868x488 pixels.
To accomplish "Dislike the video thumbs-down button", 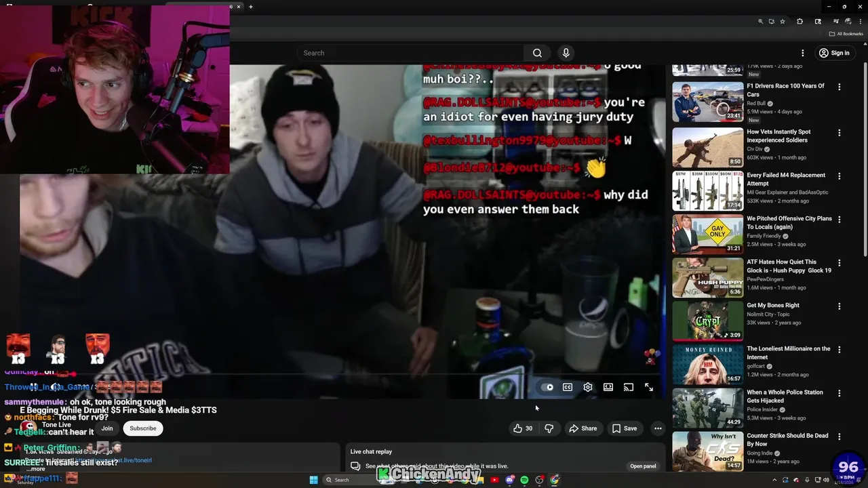I will click(x=549, y=428).
